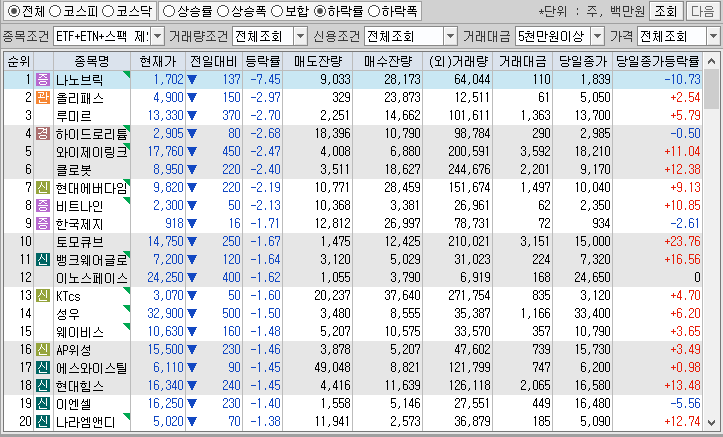Click the 49,048 sell balance cell

click(332, 367)
